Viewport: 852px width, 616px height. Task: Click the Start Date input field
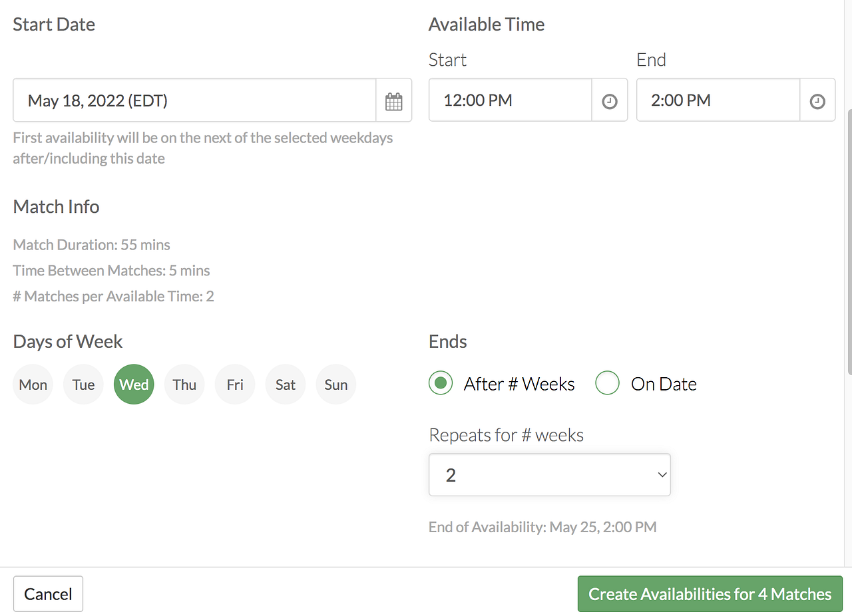pos(194,101)
